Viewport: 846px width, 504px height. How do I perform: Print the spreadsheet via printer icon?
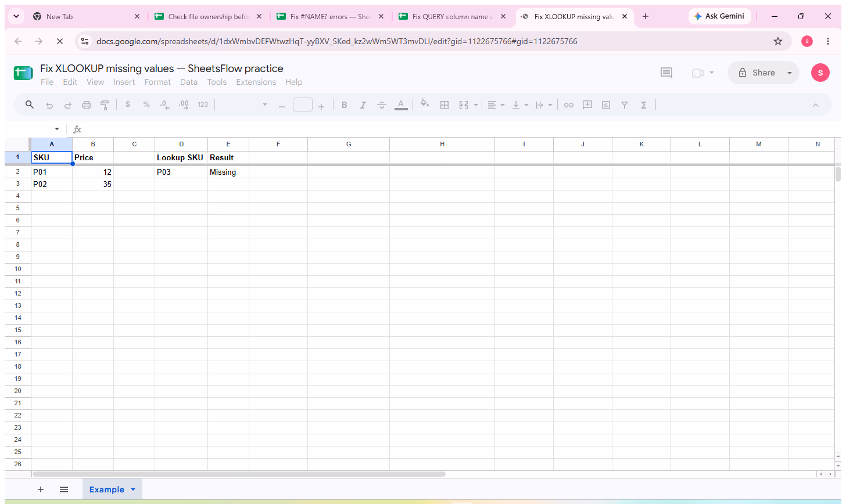pos(87,105)
